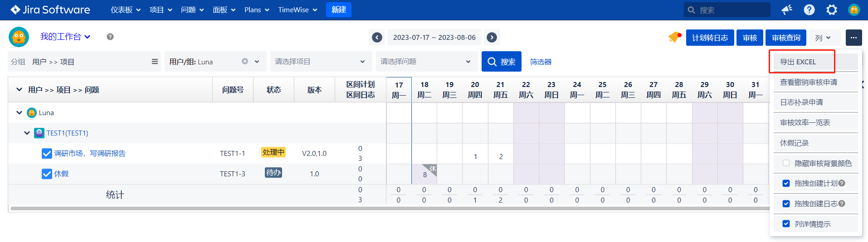Toggle the 拖拽创建计划 checkbox
Viewport: 868px width, 242px height.
pos(786,184)
